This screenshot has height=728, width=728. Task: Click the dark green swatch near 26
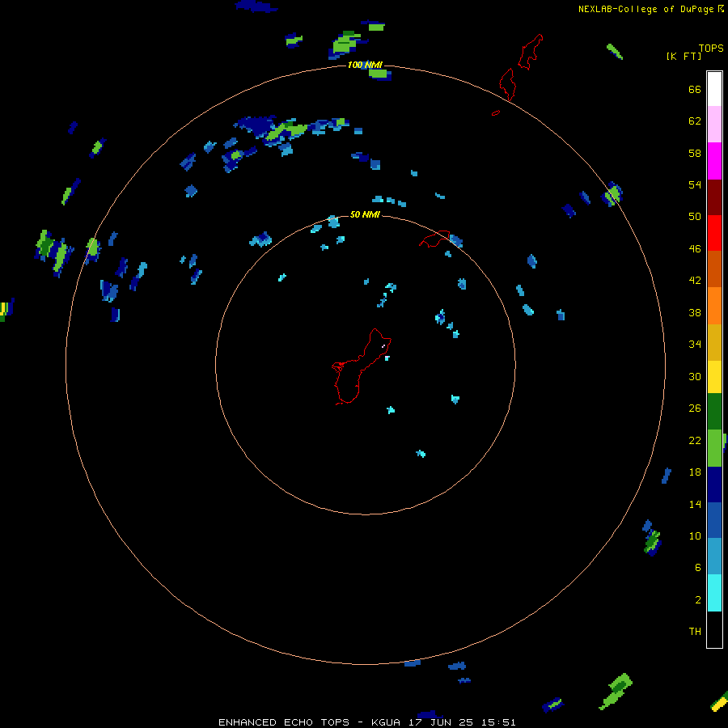[x=714, y=412]
